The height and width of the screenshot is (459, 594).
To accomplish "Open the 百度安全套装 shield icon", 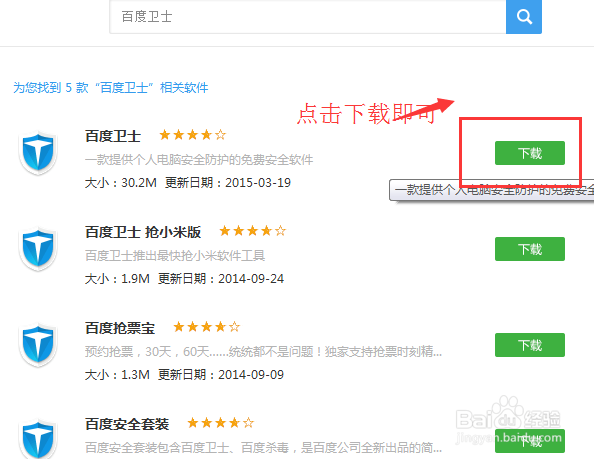I will pyautogui.click(x=38, y=439).
